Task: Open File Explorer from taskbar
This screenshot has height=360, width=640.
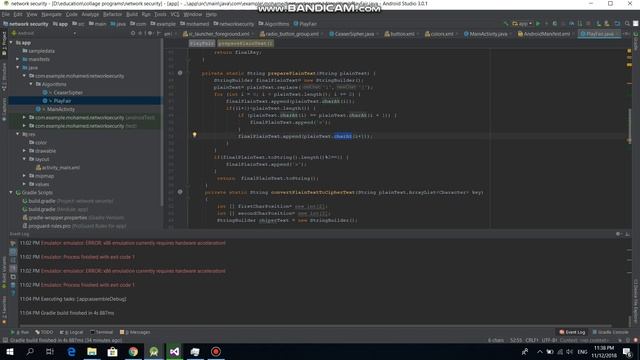Action: click(92, 351)
